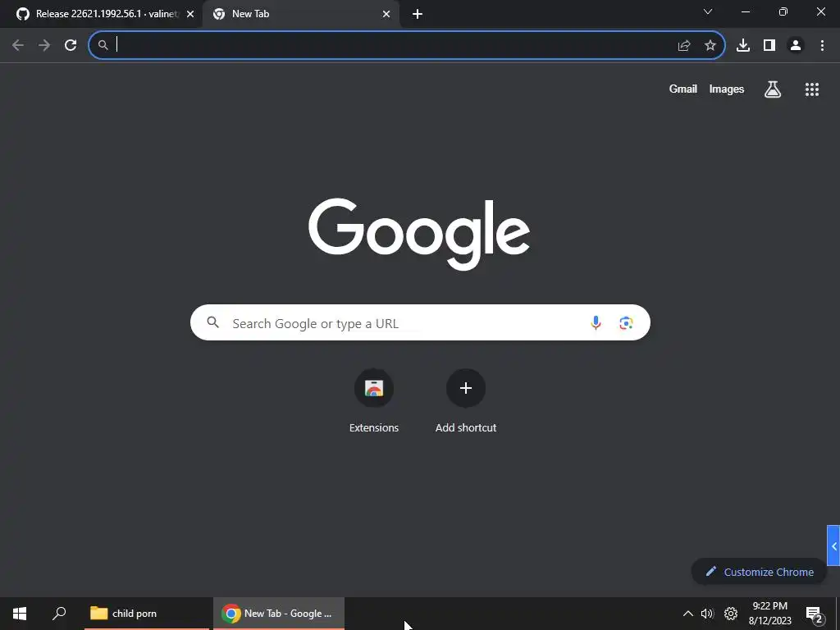Open the tab search chevron
Image resolution: width=840 pixels, height=630 pixels.
pyautogui.click(x=708, y=11)
